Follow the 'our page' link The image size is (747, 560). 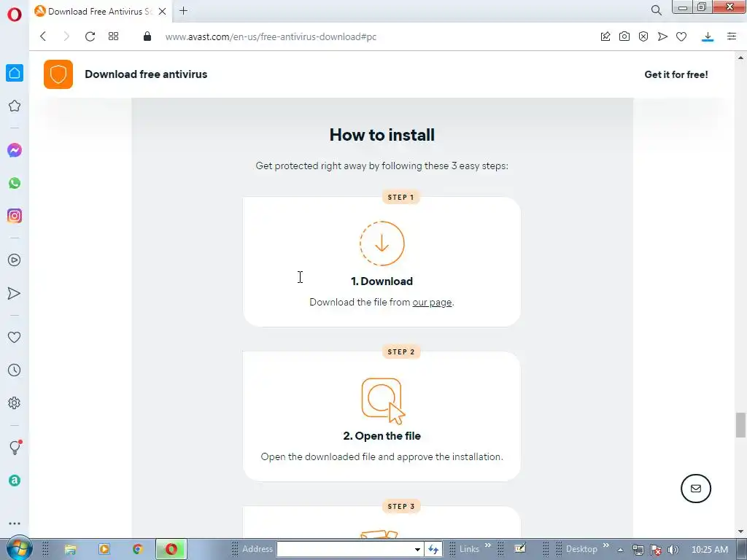(x=432, y=303)
